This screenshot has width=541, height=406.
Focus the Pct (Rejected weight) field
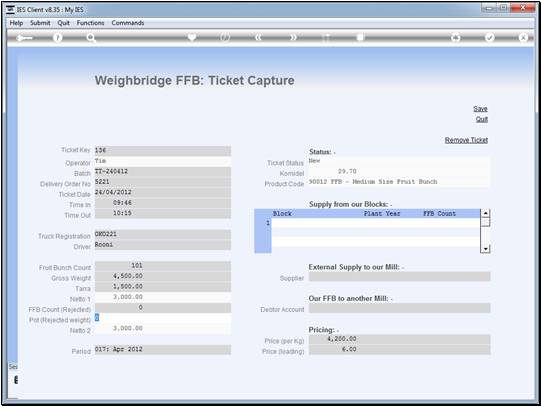[163, 318]
